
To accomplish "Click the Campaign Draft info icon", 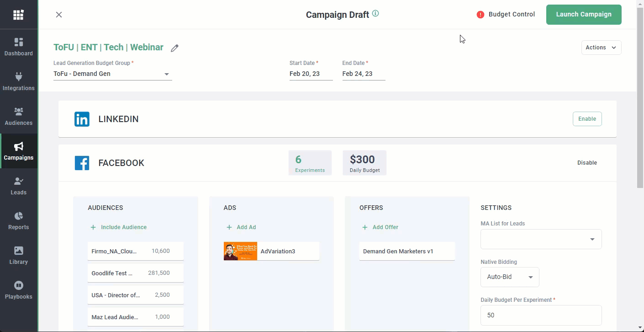I will [x=375, y=14].
